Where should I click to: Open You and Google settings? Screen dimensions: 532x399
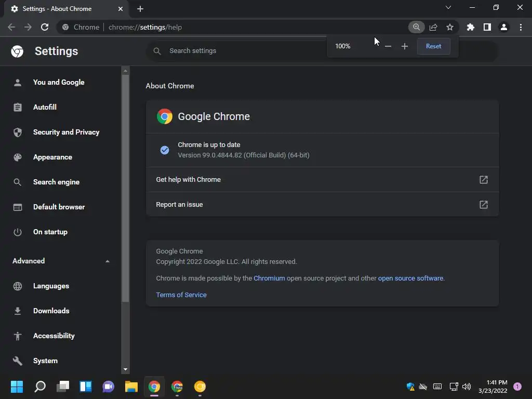pyautogui.click(x=59, y=83)
